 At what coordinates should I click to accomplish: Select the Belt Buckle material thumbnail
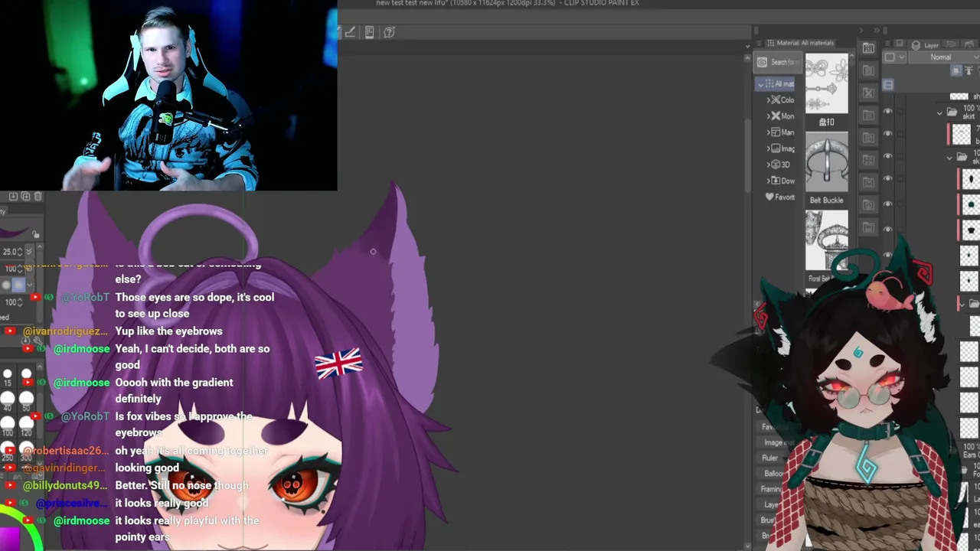827,162
